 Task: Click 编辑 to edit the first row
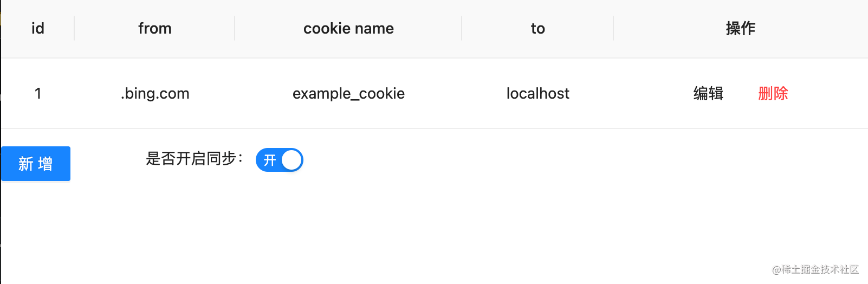(708, 93)
